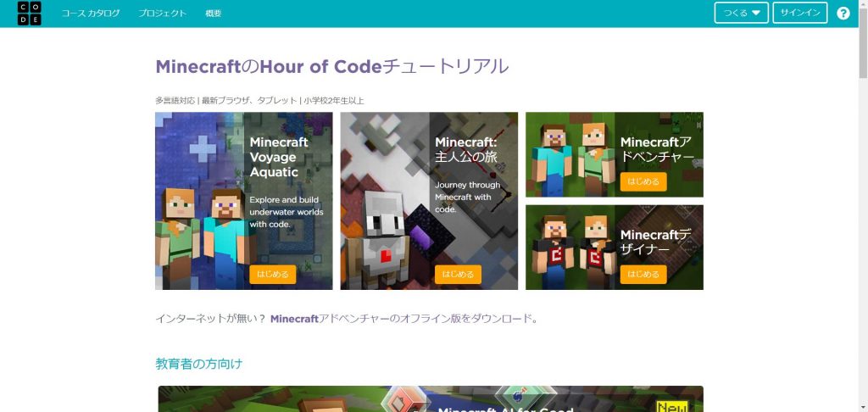This screenshot has width=868, height=412.
Task: Select the 主人公の旅 agent robot artwork
Action: [384, 200]
